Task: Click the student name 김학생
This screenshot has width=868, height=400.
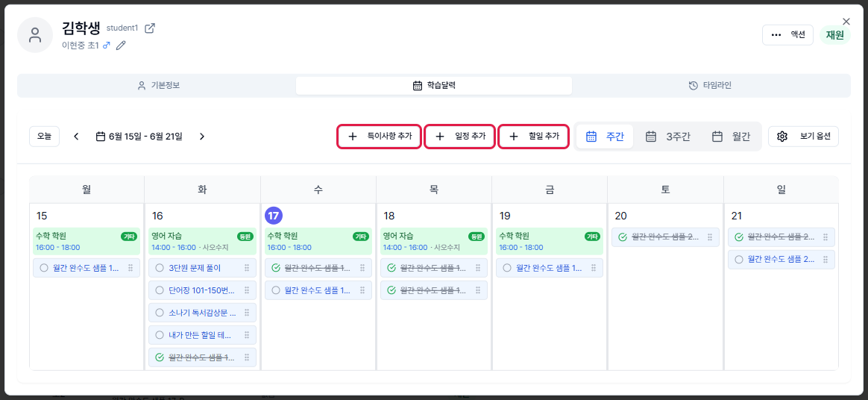Action: point(81,28)
